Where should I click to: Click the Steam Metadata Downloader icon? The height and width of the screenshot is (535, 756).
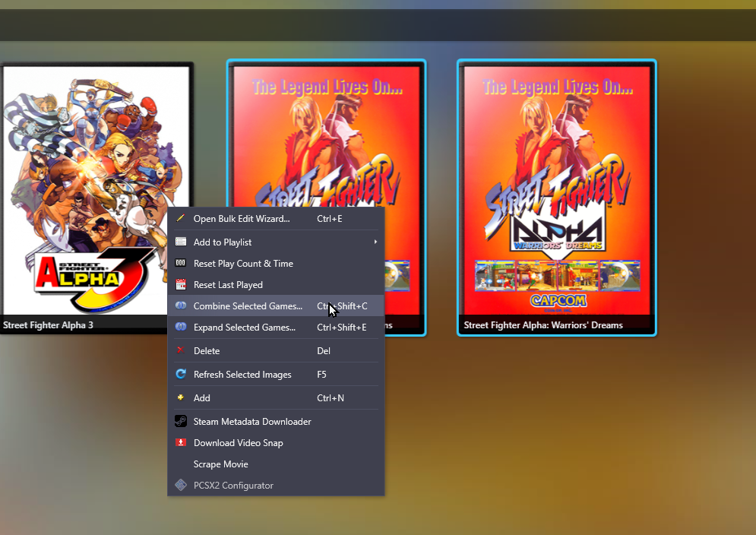click(180, 421)
